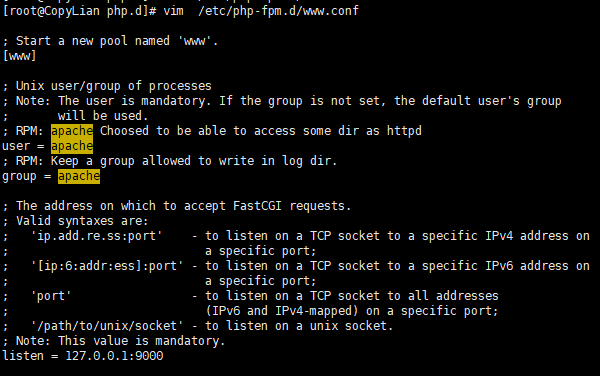Place cursor on listen = 127.0.0.1:9000 line
The width and height of the screenshot is (600, 376).
pos(83,356)
